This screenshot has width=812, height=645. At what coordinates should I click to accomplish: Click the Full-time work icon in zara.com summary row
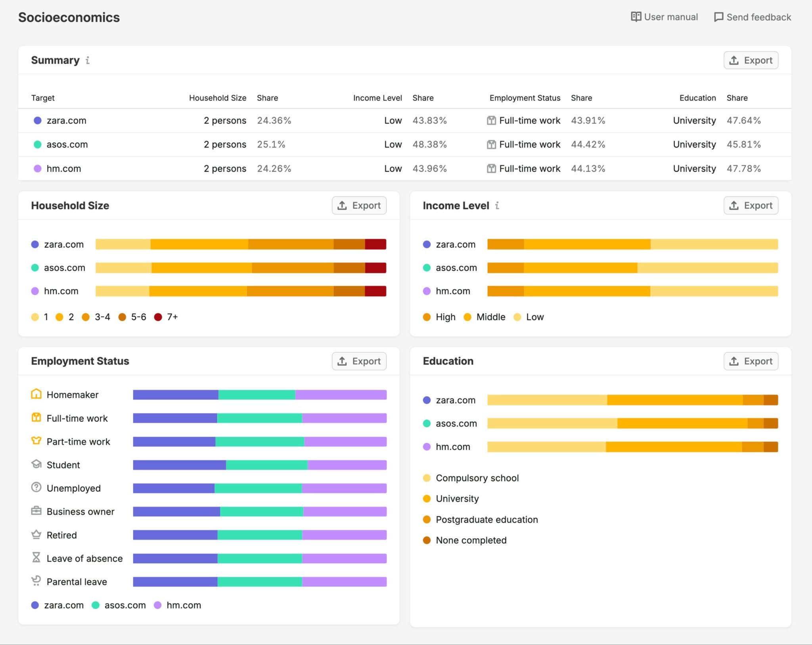491,121
